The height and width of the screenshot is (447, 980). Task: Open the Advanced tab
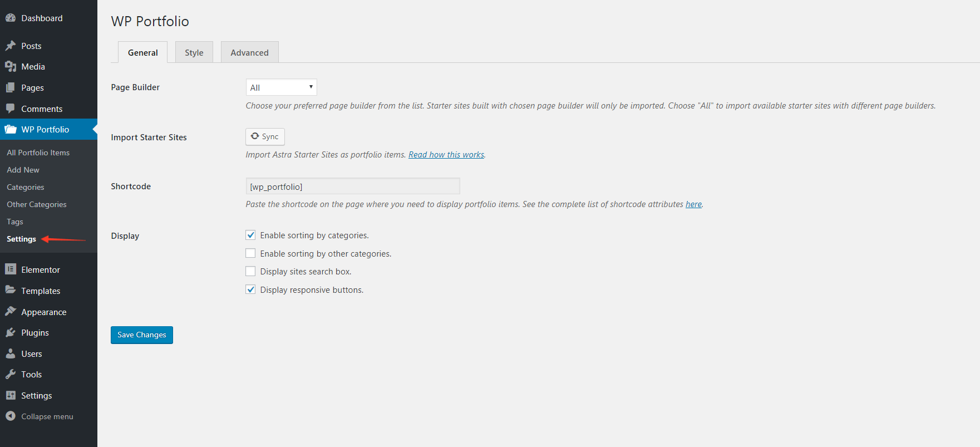tap(249, 52)
